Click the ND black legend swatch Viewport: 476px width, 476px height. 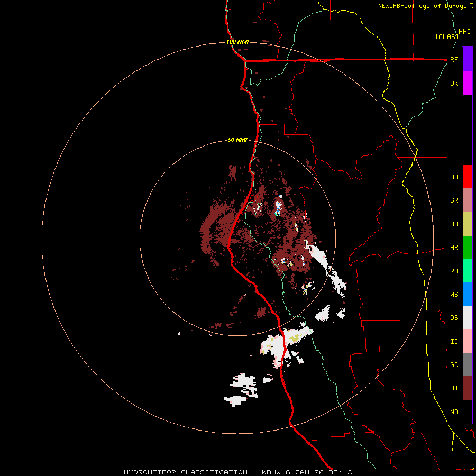467,411
